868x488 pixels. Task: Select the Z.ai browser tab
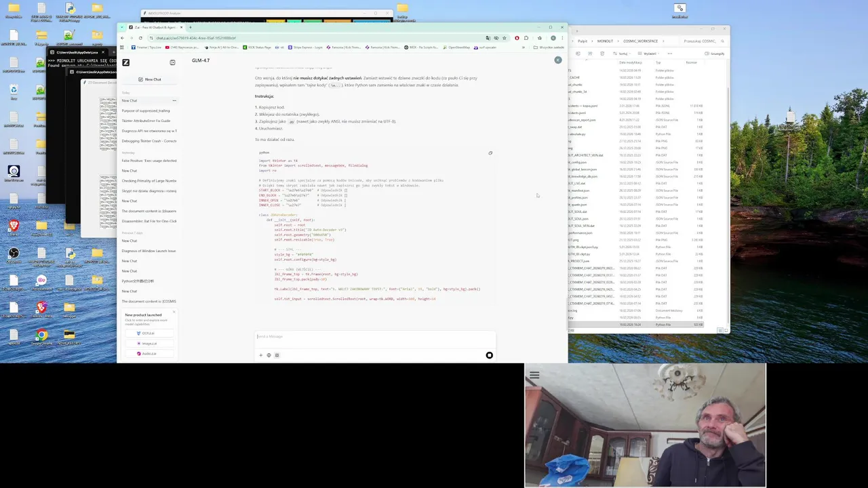click(x=155, y=28)
